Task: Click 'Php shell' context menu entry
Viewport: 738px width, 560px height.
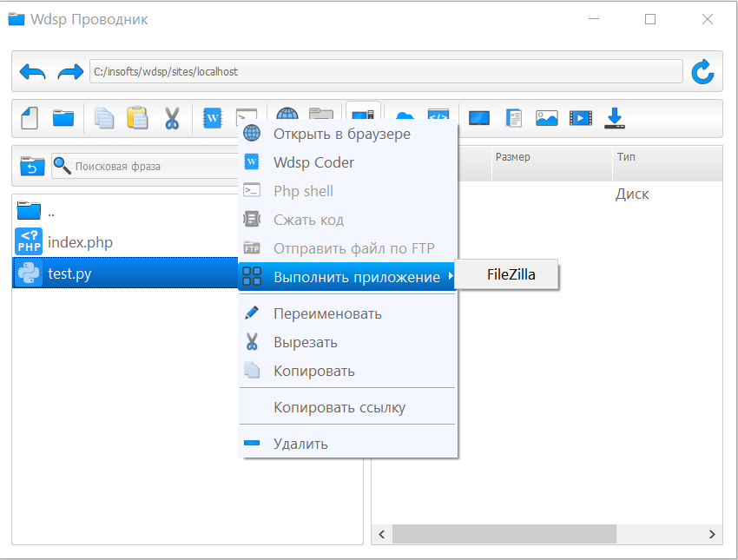Action: pos(348,191)
